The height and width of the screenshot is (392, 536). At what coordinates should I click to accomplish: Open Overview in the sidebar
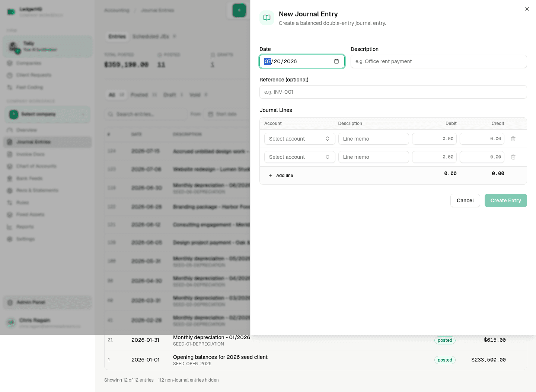point(47,130)
